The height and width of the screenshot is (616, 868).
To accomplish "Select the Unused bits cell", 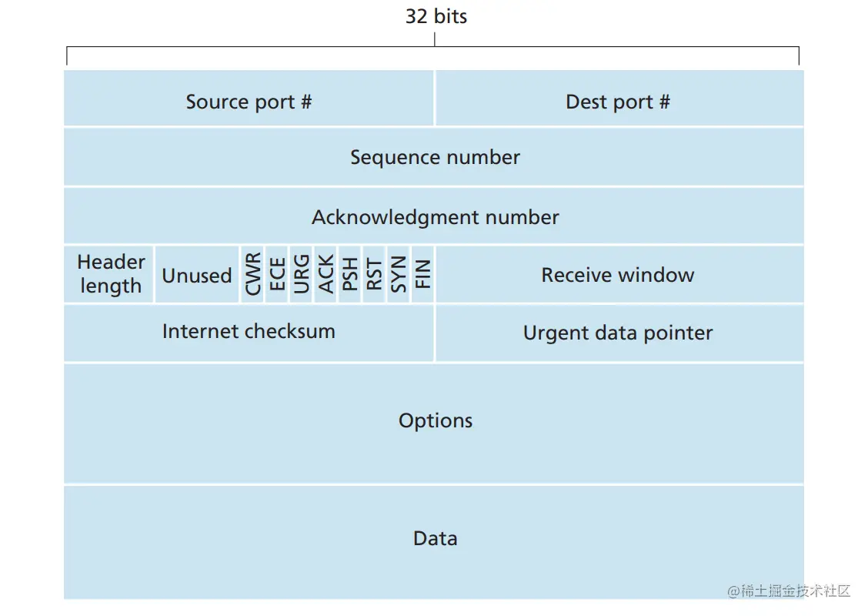I will [x=197, y=275].
